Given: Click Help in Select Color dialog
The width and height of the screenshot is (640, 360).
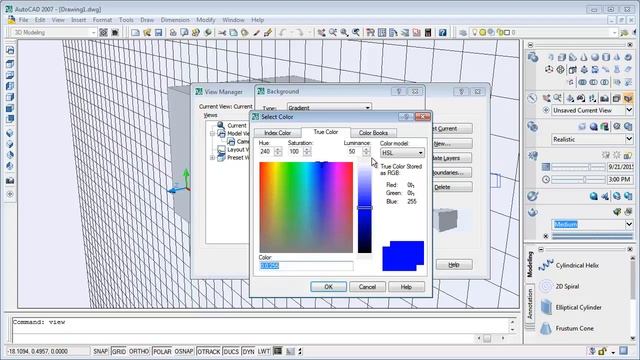Looking at the screenshot, I should coord(406,287).
